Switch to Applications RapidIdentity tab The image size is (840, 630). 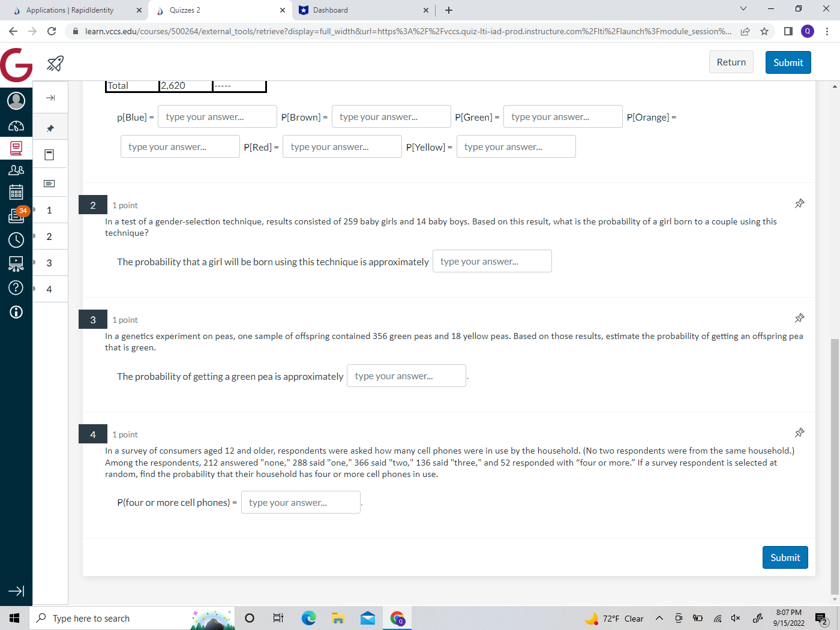(70, 10)
